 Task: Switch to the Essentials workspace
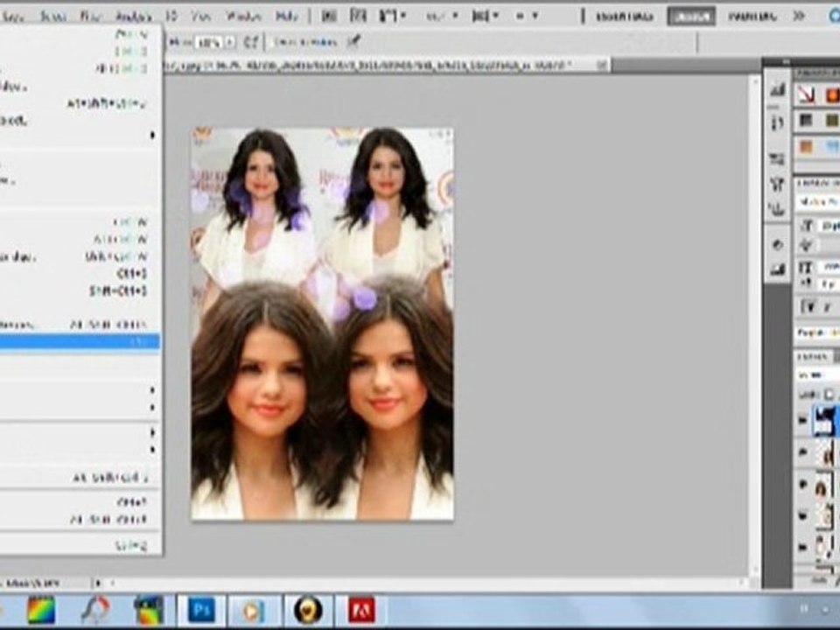625,17
